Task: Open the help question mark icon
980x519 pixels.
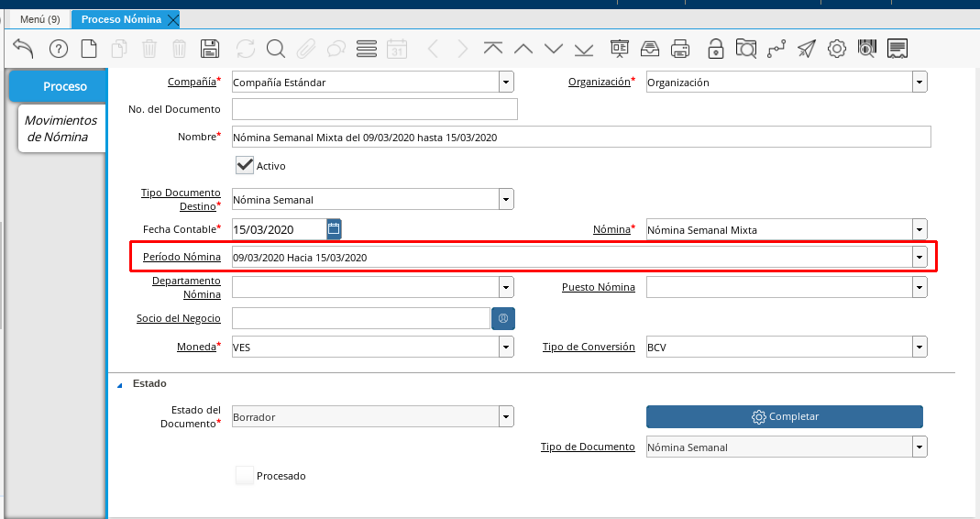Action: [59, 49]
